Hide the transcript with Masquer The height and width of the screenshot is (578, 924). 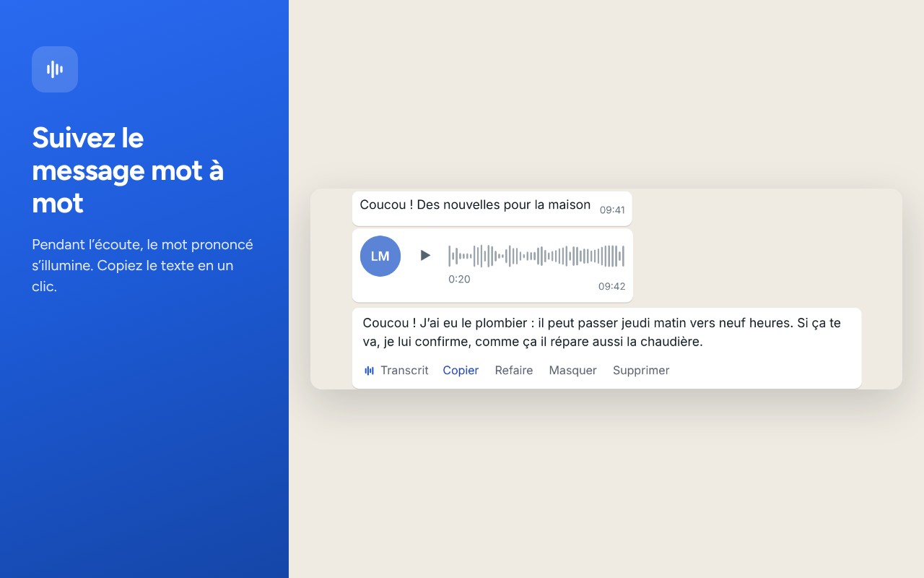tap(573, 371)
